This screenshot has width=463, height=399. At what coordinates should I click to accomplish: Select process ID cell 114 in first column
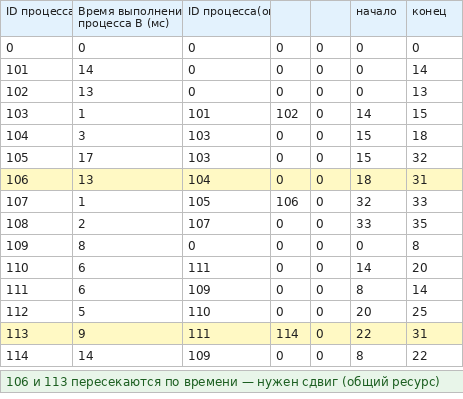[x=36, y=356]
